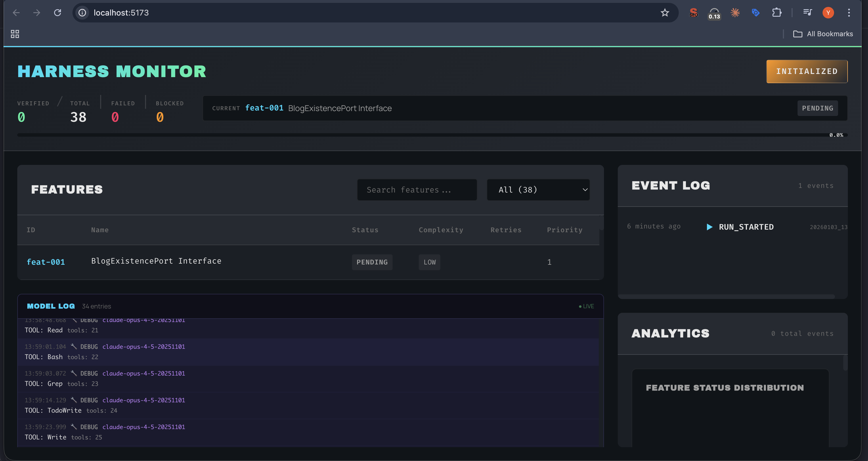Click the SEO extension icon
Viewport: 868px width, 461px height.
click(693, 12)
